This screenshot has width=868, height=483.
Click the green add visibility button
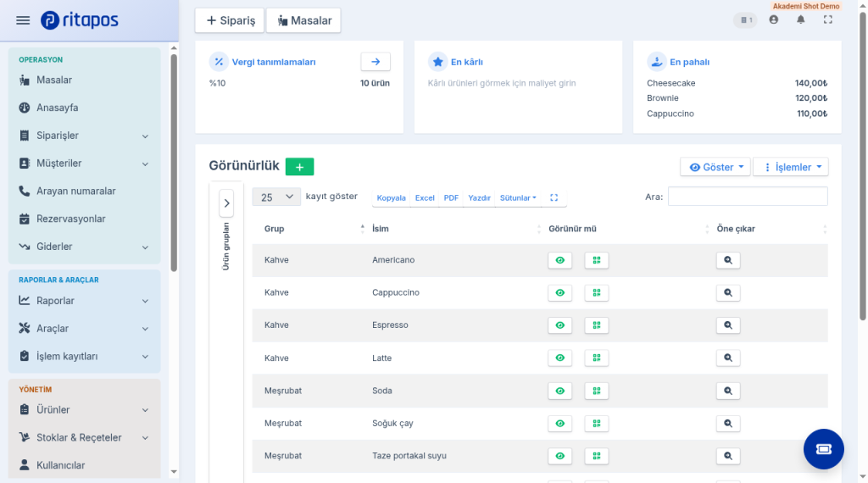[299, 167]
